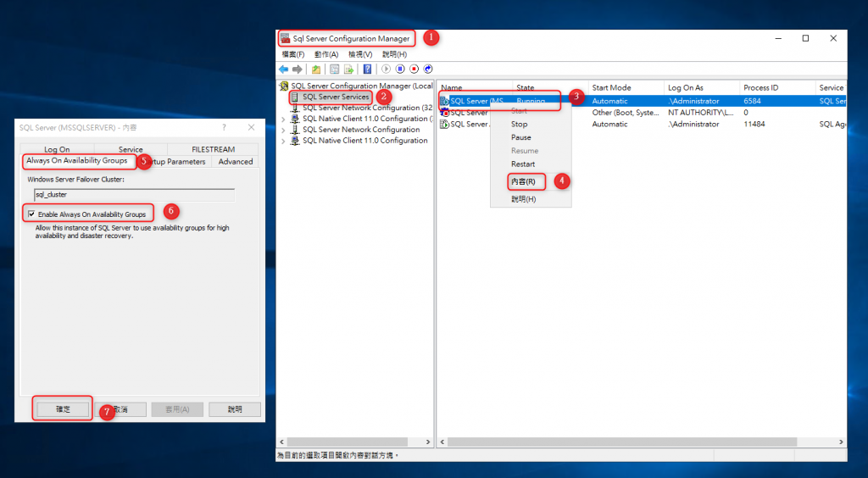Switch to the Service tab
Image resolution: width=868 pixels, height=478 pixels.
[131, 149]
